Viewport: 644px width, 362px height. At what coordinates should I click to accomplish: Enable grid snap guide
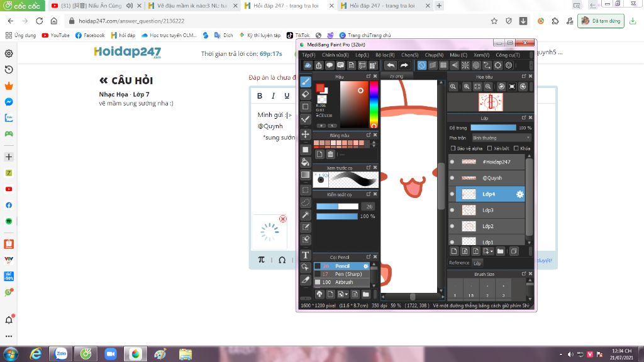(443, 65)
